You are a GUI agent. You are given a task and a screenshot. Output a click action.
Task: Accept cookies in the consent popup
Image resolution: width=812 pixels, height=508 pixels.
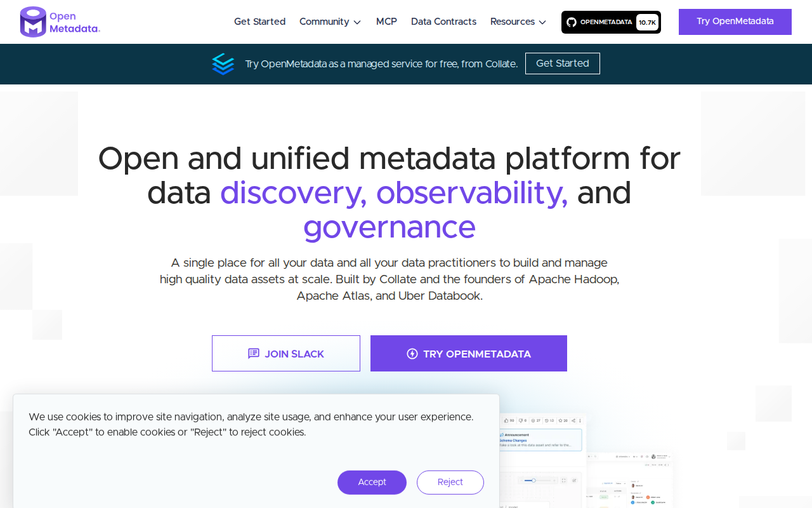point(372,482)
